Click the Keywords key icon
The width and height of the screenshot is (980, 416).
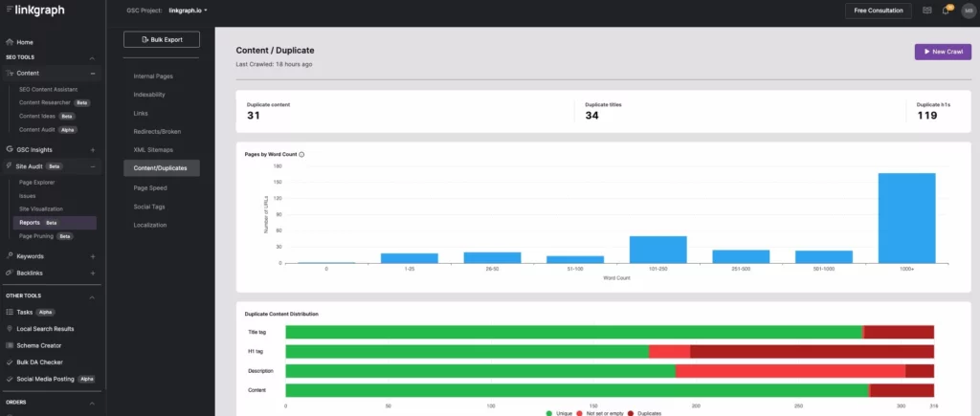(10, 256)
